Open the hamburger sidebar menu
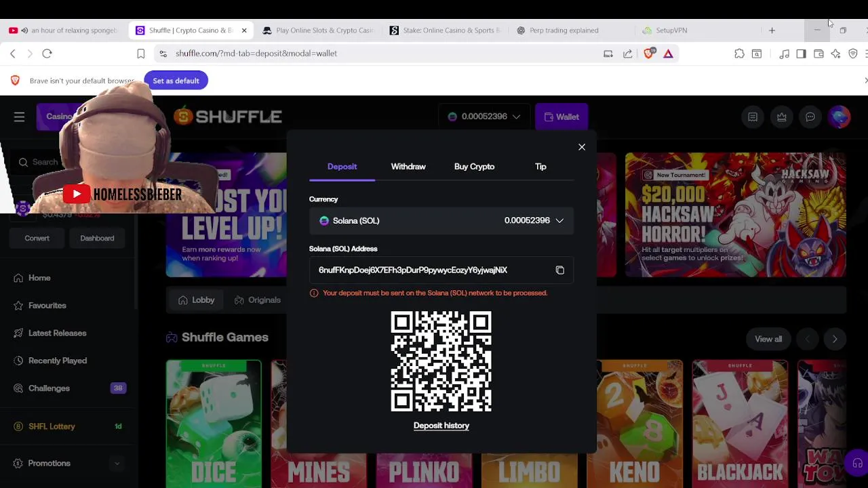Image resolution: width=868 pixels, height=488 pixels. click(19, 117)
